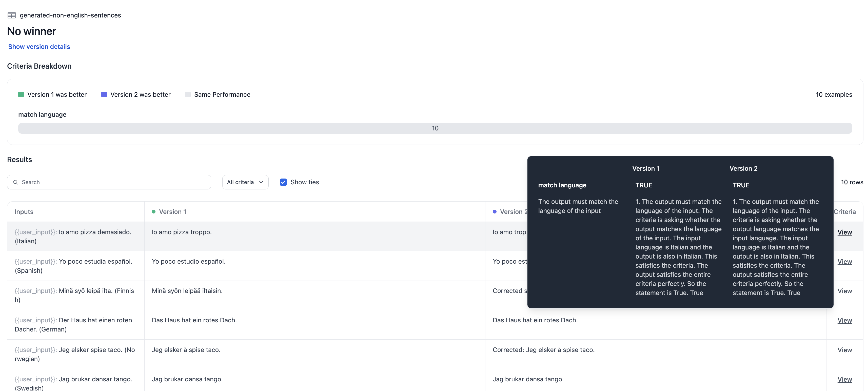Image resolution: width=868 pixels, height=391 pixels.
Task: Click View link for Spanish row
Action: pyautogui.click(x=844, y=262)
